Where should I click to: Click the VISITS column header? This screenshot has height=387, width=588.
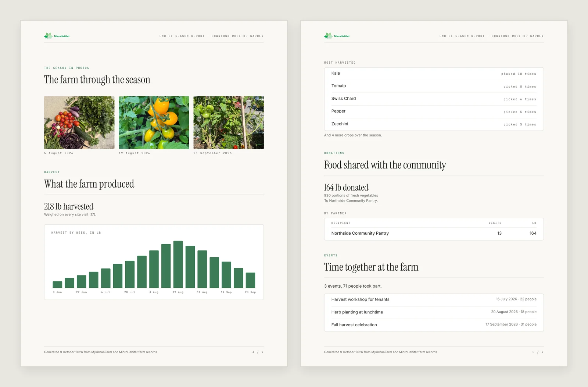(495, 223)
